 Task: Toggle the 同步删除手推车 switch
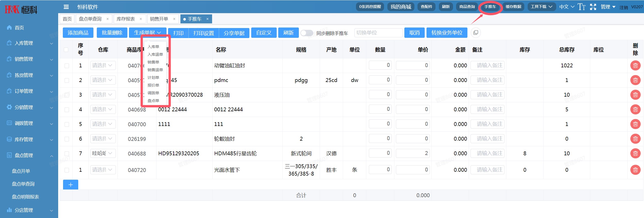pos(307,33)
